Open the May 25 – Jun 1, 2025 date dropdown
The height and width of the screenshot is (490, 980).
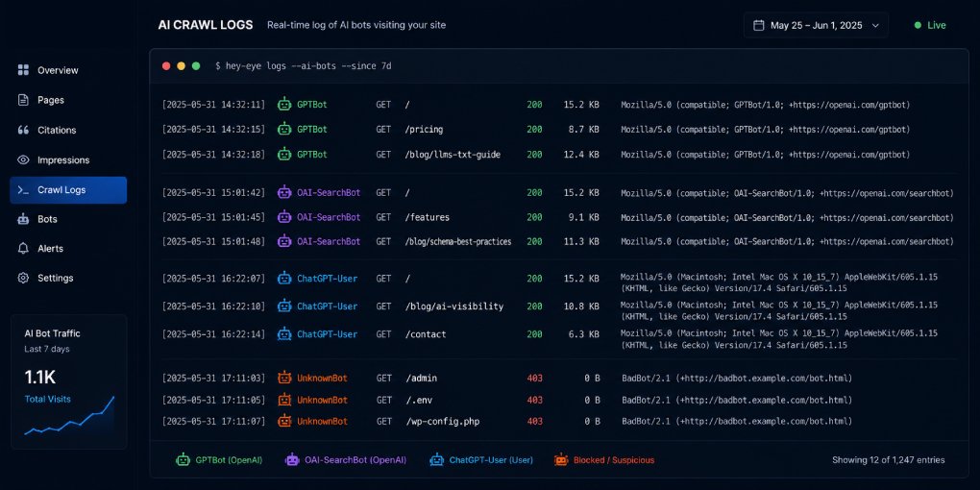point(816,25)
